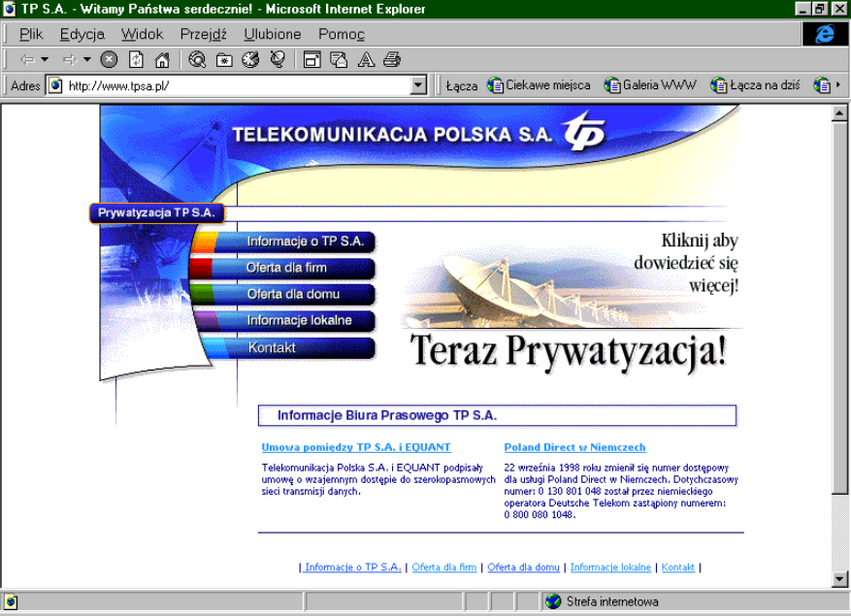Click the Font size toolbar icon

pos(367,59)
